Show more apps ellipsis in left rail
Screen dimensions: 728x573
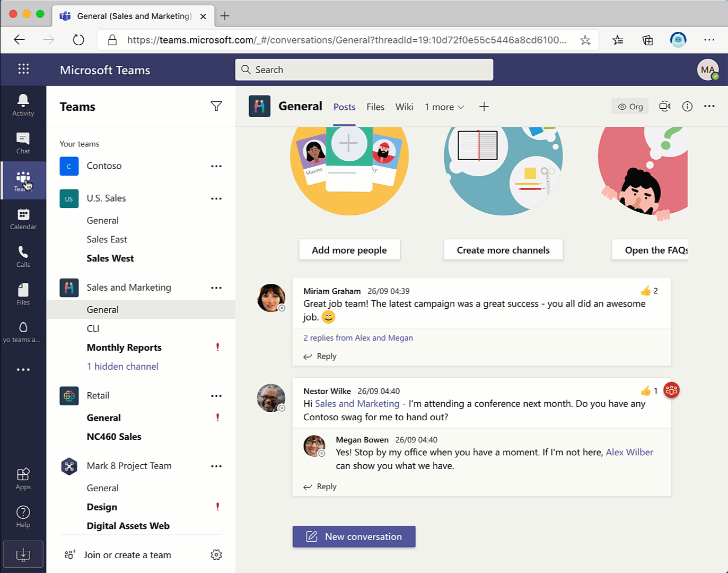(x=23, y=369)
